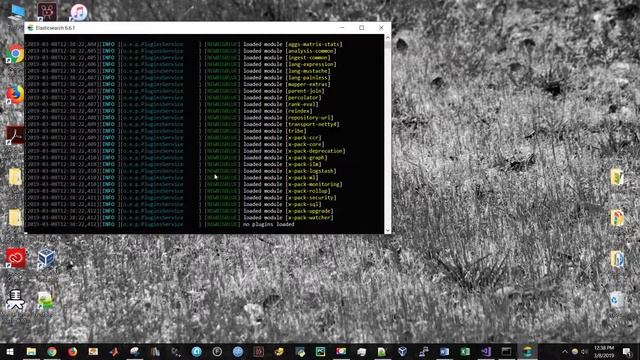This screenshot has width=640, height=360.
Task: Open Visual Studio from the taskbar
Action: pyautogui.click(x=486, y=351)
